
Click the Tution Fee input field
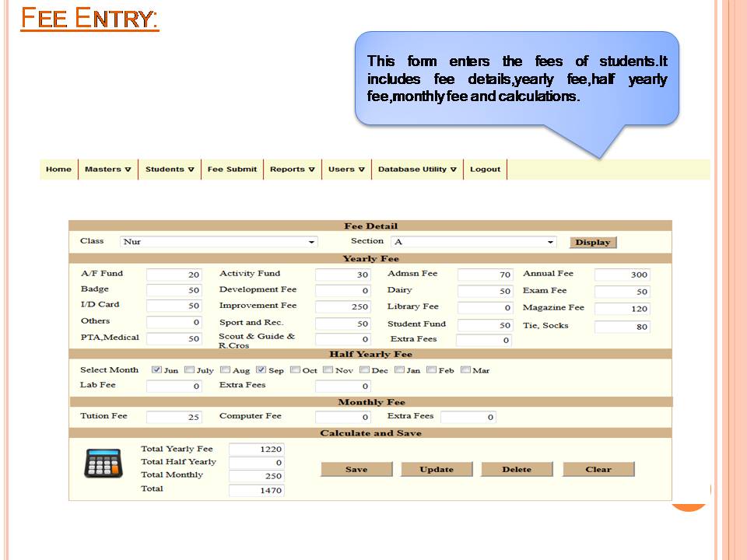174,417
